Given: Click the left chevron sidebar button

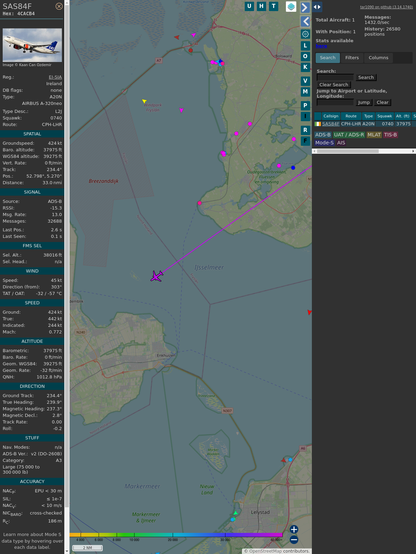Looking at the screenshot, I should click(x=305, y=22).
